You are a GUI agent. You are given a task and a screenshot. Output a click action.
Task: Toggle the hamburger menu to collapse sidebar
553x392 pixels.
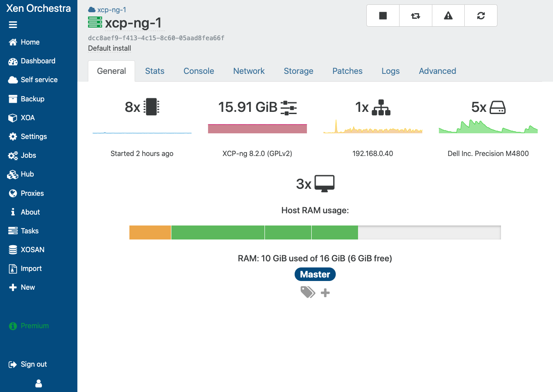click(x=13, y=25)
